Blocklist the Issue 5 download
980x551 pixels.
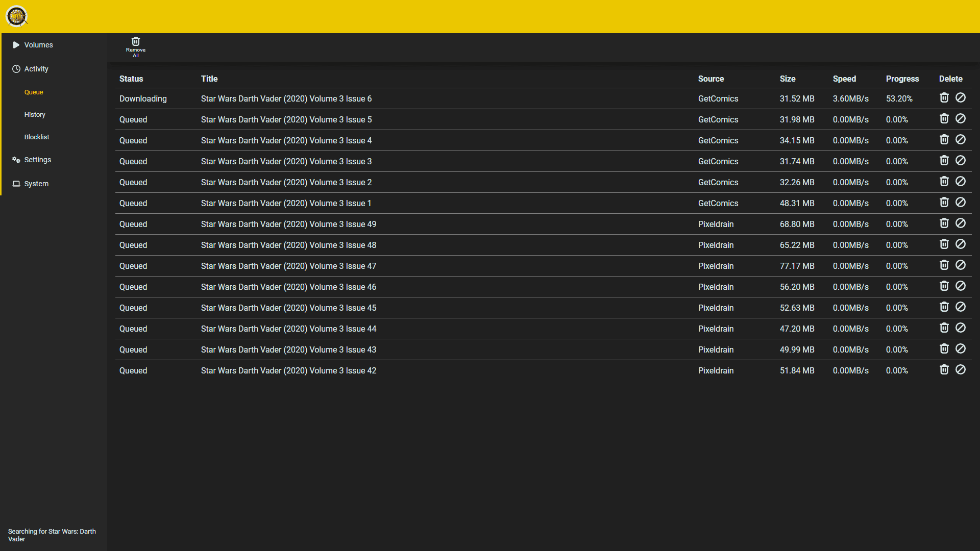960,119
